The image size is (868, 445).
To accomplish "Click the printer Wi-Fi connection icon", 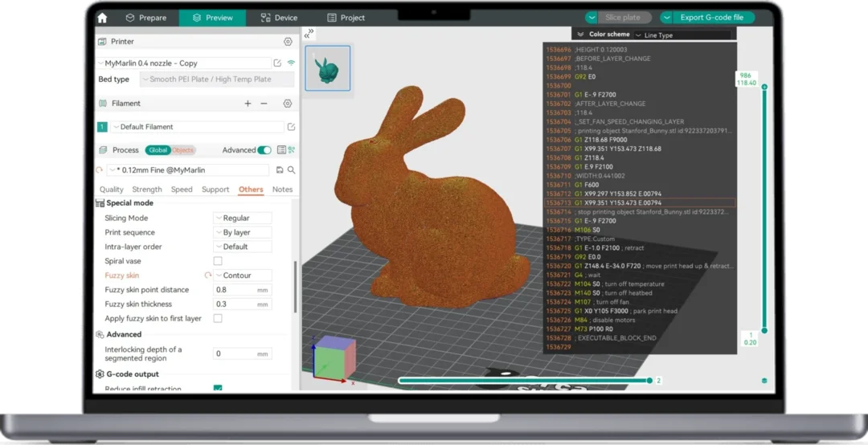I will [x=291, y=63].
